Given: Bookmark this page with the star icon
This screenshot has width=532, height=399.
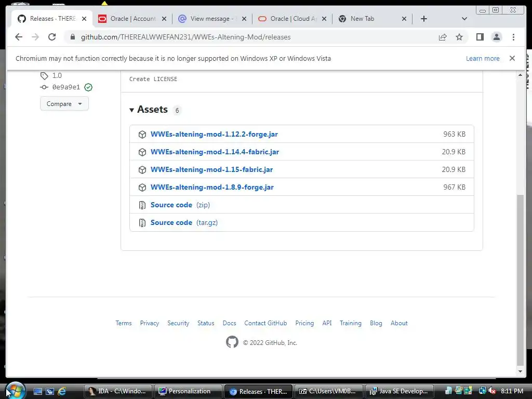Looking at the screenshot, I should [x=459, y=37].
